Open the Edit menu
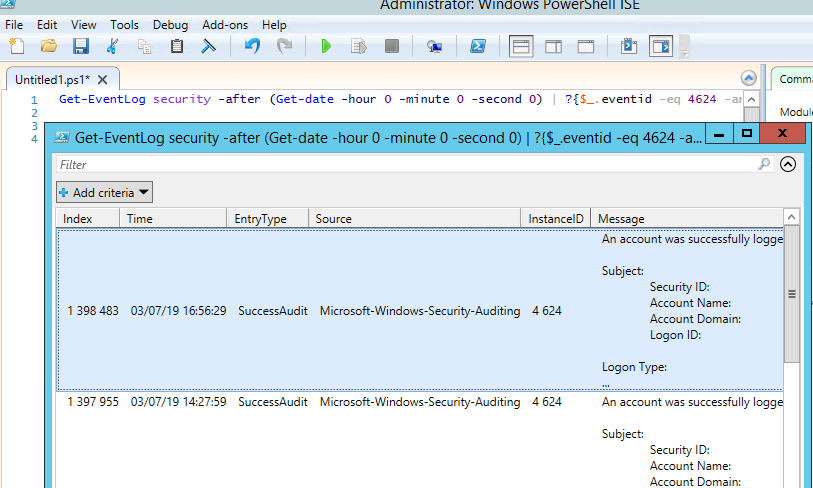Screen dimensions: 813x488 (x=47, y=25)
